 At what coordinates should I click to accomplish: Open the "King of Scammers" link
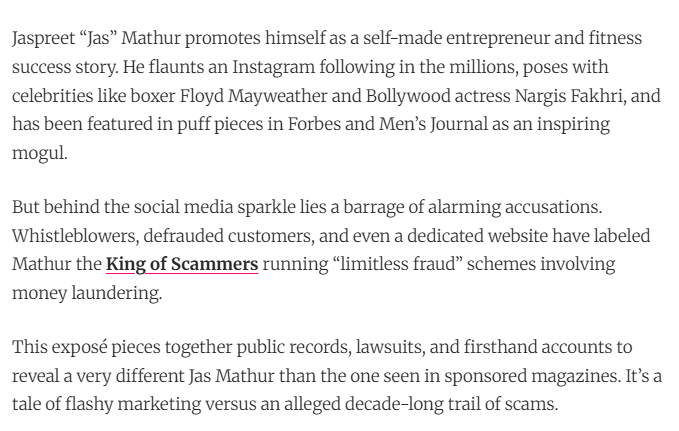click(x=182, y=264)
